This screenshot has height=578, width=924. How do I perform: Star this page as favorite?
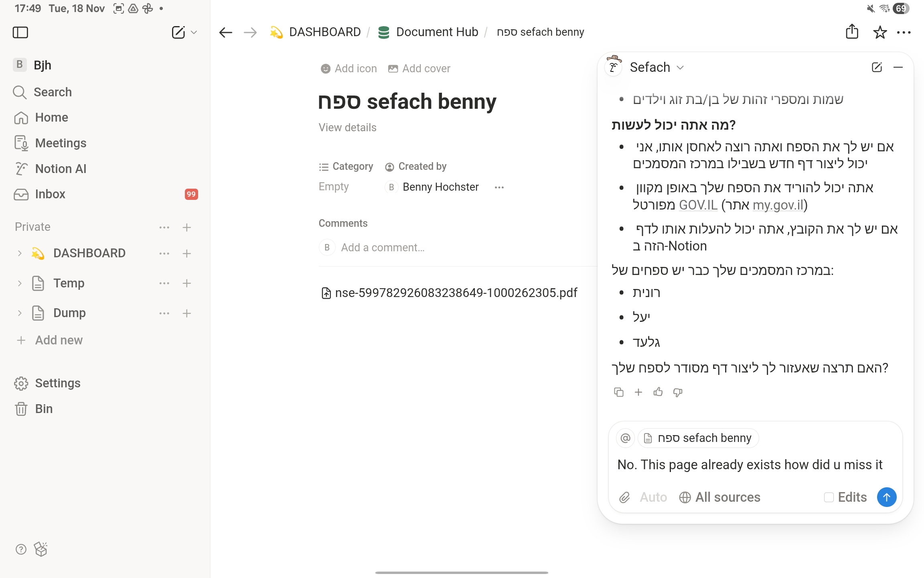880,32
